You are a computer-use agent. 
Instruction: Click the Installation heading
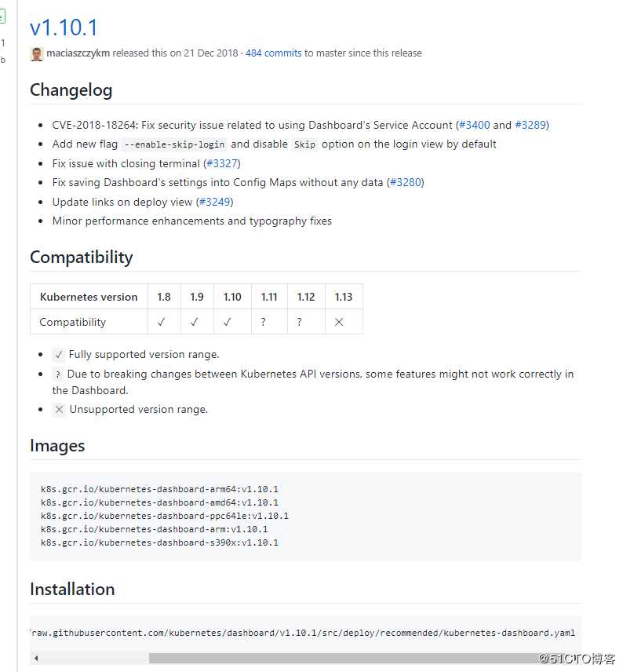(72, 590)
